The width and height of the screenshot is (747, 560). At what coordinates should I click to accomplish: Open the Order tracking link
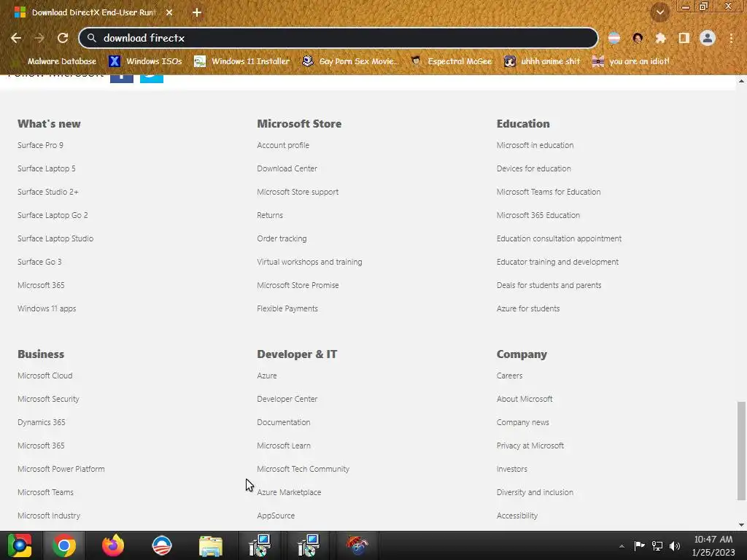coord(282,238)
